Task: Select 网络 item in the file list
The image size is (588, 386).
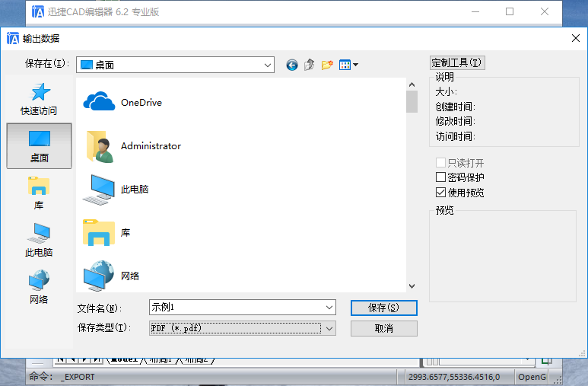Action: click(x=111, y=276)
